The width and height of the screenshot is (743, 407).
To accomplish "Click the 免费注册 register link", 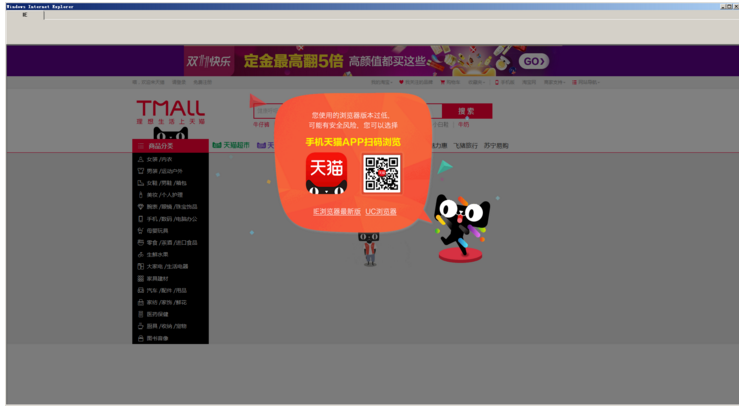I will [202, 82].
